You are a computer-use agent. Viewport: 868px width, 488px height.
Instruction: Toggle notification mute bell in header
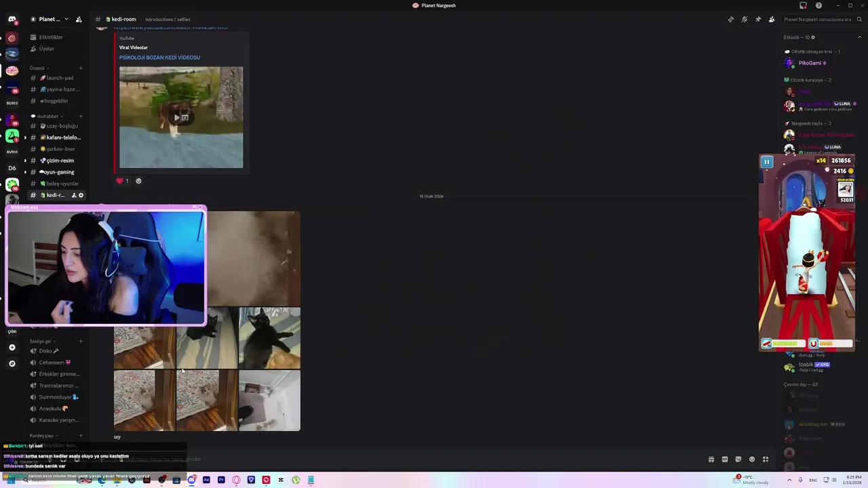tap(744, 19)
